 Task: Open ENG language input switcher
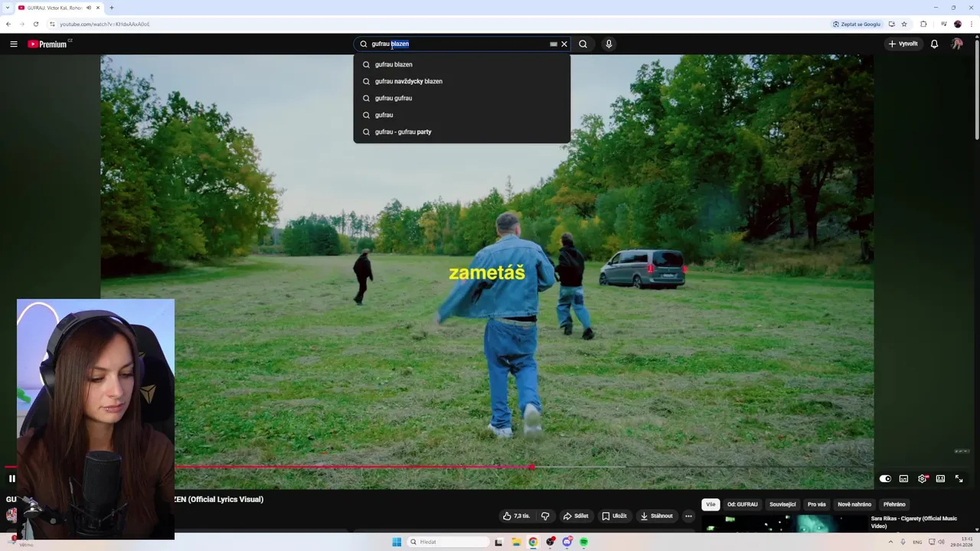[917, 542]
